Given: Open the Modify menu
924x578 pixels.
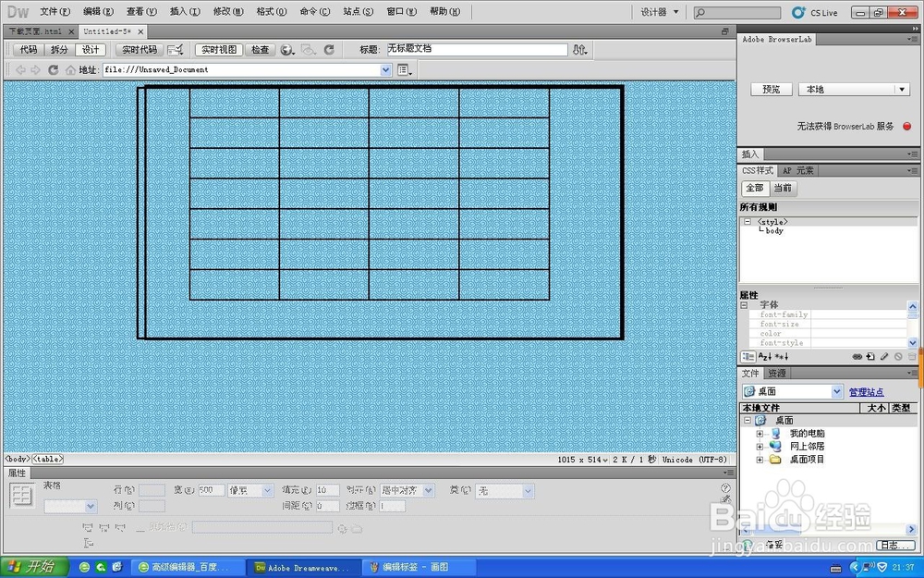Looking at the screenshot, I should (227, 11).
